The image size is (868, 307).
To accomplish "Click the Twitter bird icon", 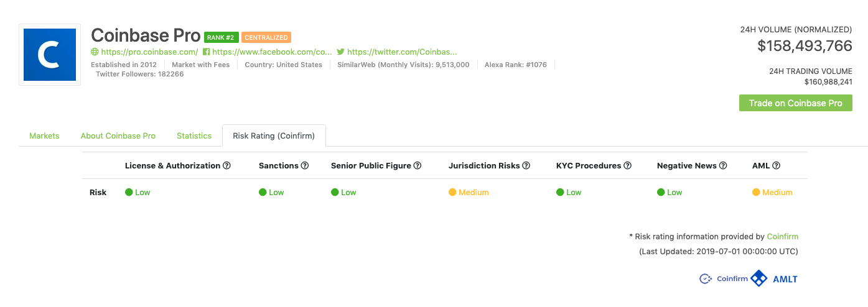I will click(340, 52).
